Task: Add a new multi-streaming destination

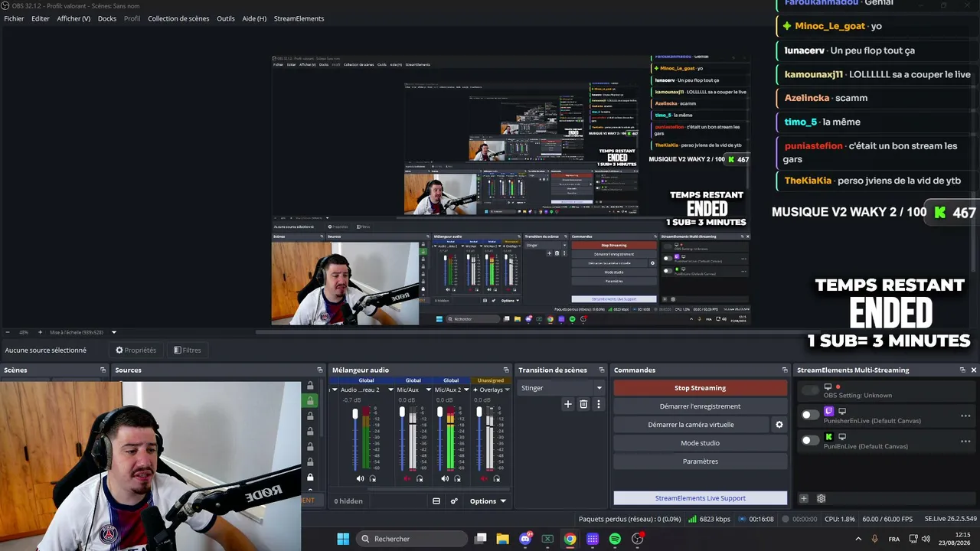Action: pos(804,498)
